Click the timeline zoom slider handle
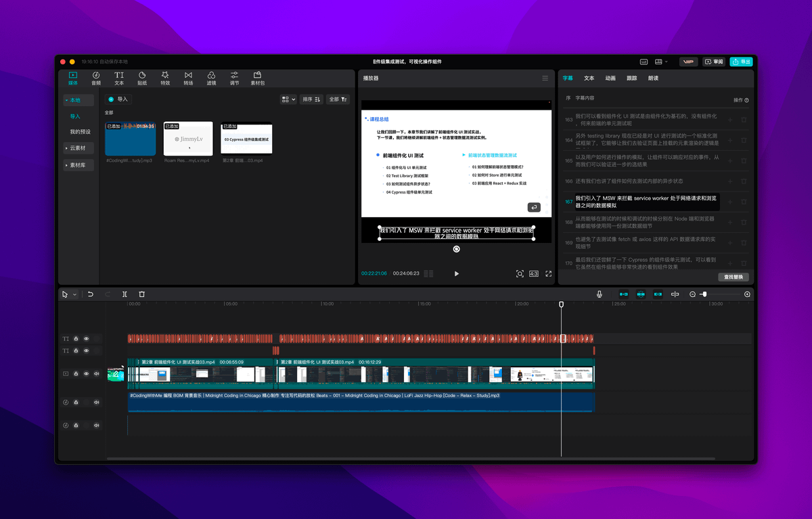 click(x=704, y=294)
